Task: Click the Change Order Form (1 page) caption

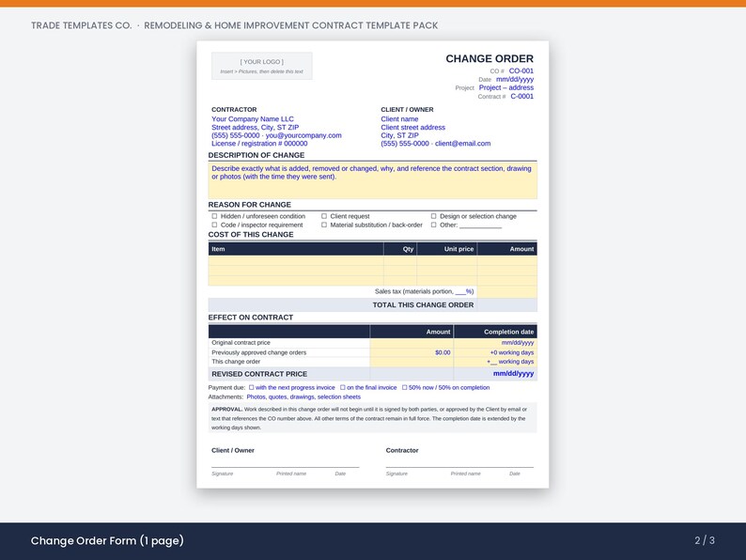Action: tap(107, 540)
